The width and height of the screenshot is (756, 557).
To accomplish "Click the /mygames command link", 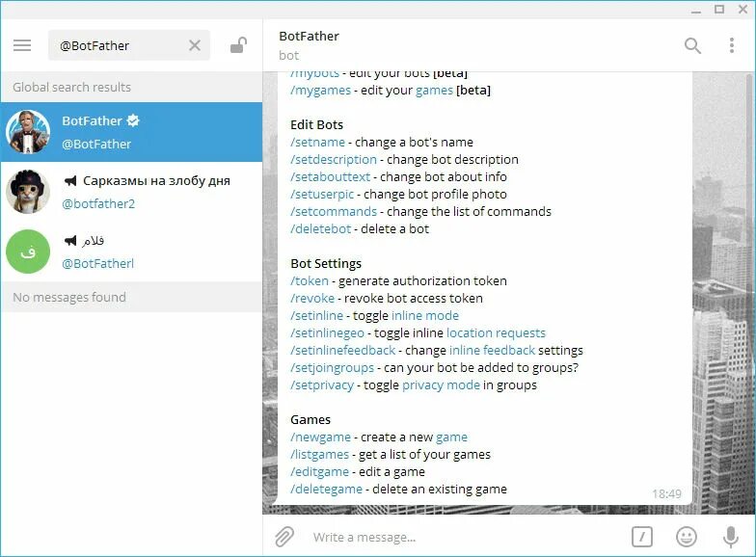I will coord(320,91).
